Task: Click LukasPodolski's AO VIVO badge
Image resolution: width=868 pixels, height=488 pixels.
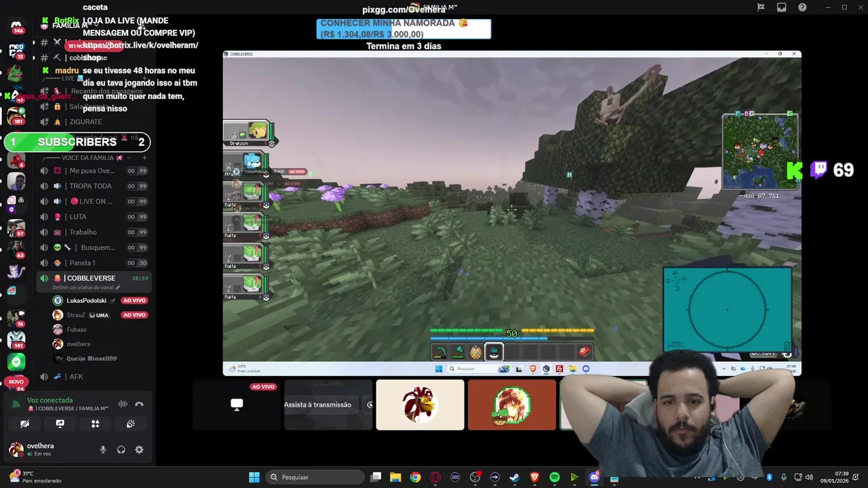Action: pos(134,300)
